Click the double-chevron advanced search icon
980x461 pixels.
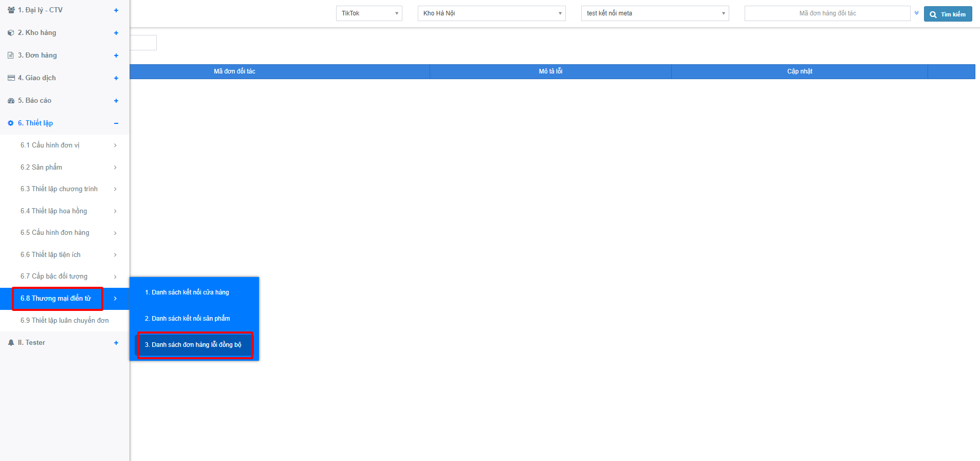point(916,13)
